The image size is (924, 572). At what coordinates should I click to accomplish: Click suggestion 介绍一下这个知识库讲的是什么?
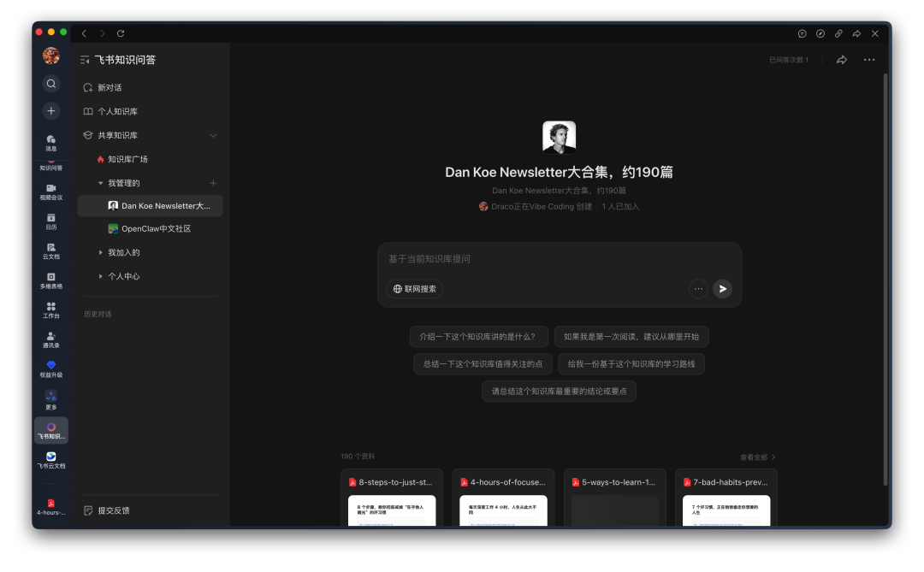pyautogui.click(x=478, y=336)
